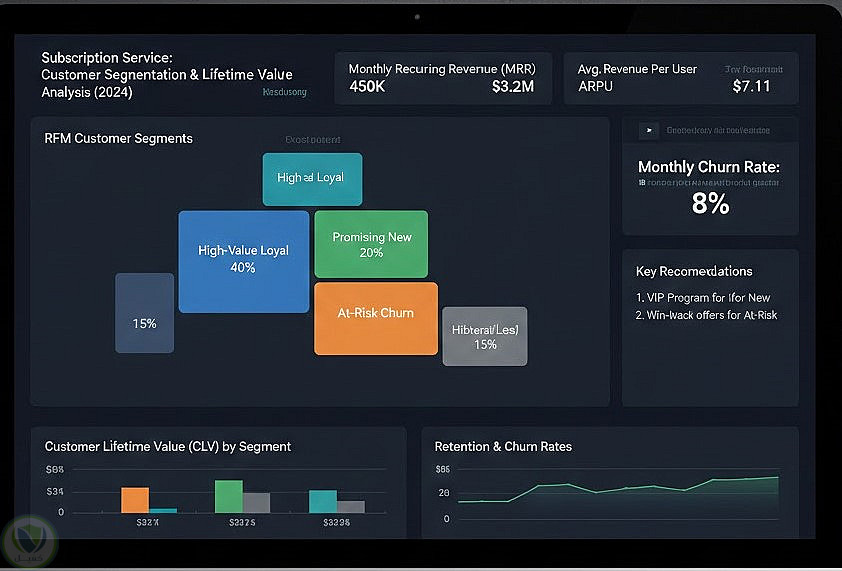
Task: Select the Promising New 20% segment
Action: pos(371,244)
